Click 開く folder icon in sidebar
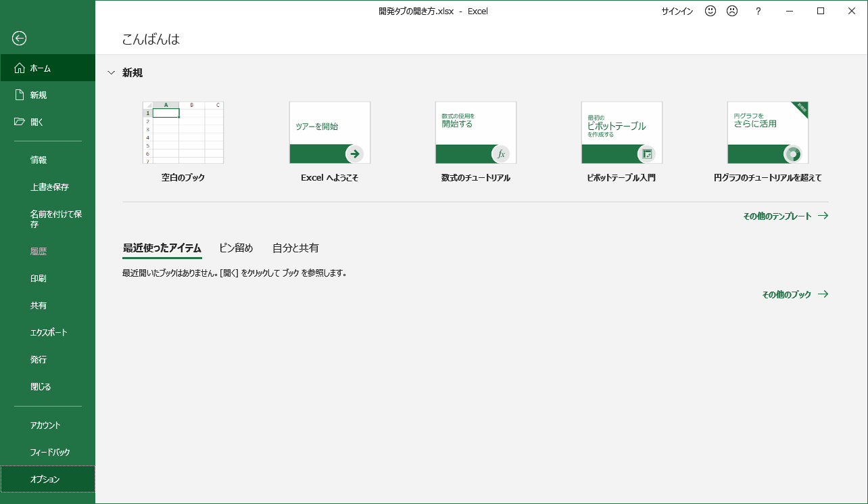The height and width of the screenshot is (504, 868). tap(20, 122)
